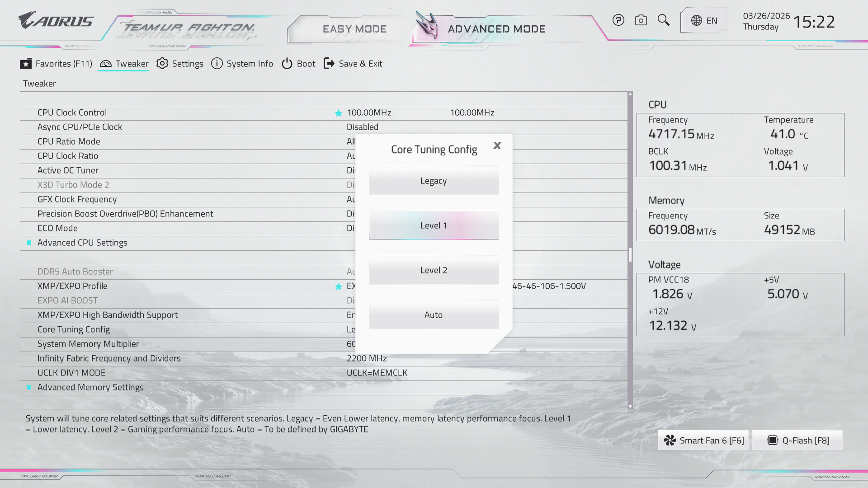868x488 pixels.
Task: Pick Auto in Core Tuning Config popup
Action: [x=434, y=315]
